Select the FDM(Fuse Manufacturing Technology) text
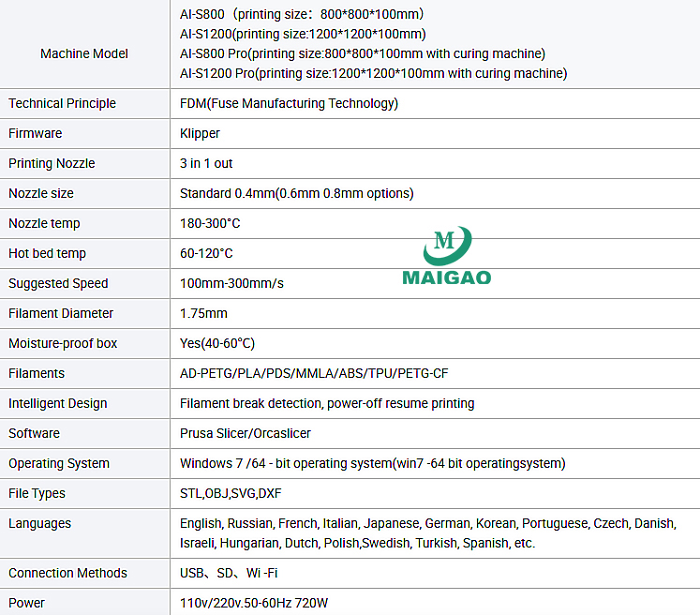 [289, 103]
